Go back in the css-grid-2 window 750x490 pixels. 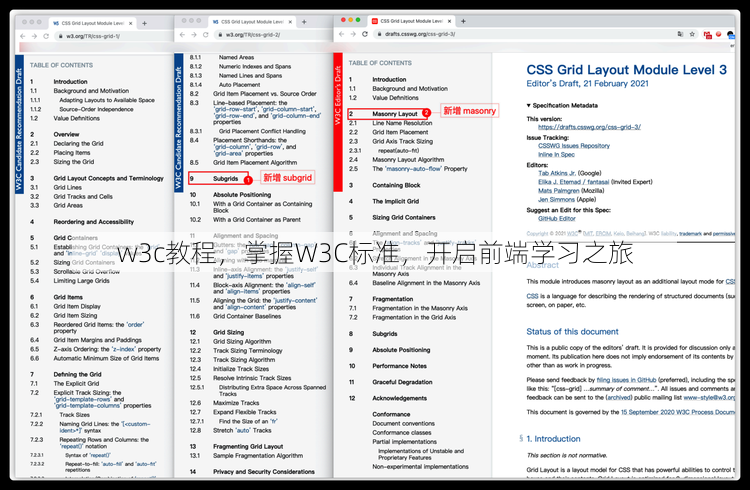pyautogui.click(x=182, y=35)
